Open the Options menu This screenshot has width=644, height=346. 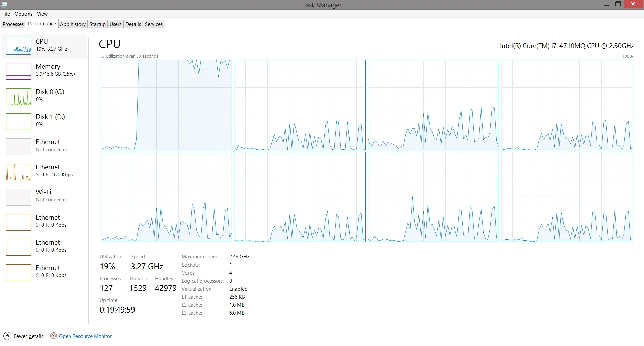[23, 14]
